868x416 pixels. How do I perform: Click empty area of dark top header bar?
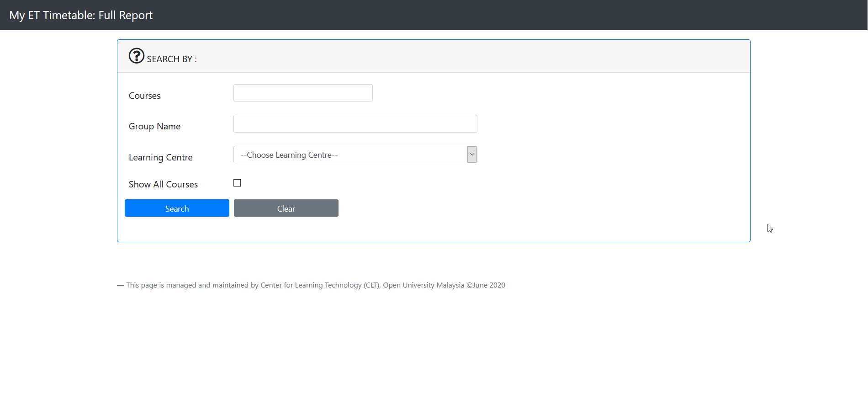tap(503, 15)
